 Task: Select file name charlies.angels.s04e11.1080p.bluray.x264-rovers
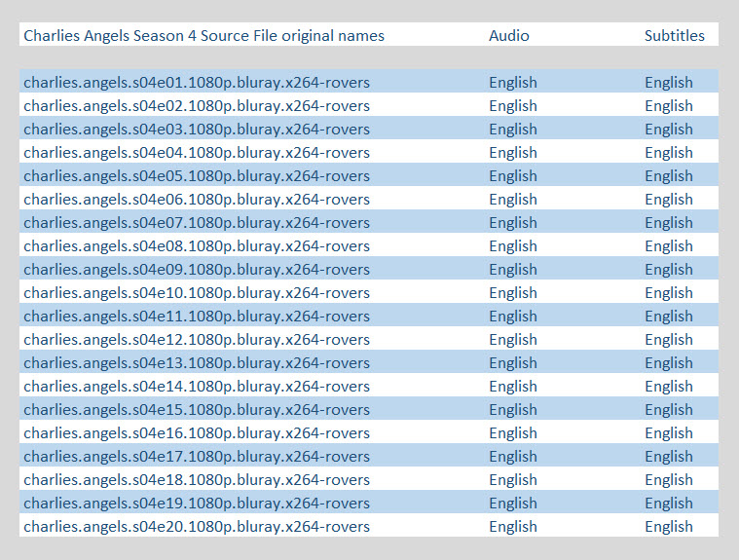pos(197,316)
